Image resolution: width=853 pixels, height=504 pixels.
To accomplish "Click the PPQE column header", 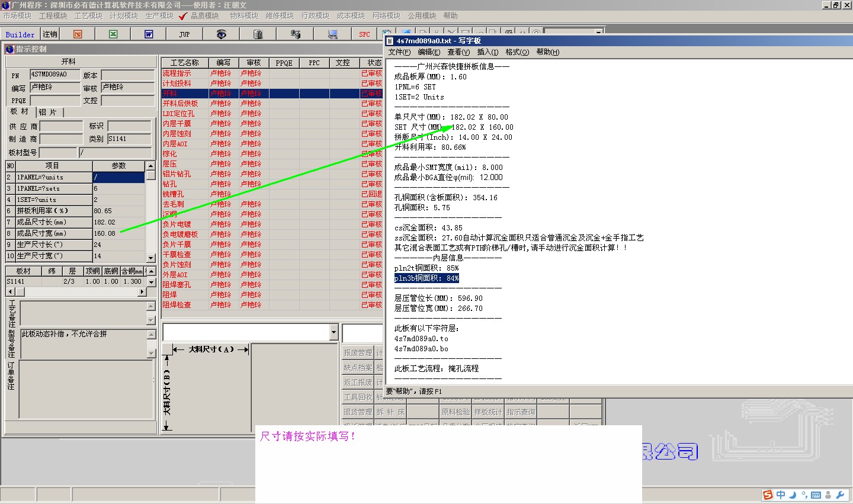I will click(284, 63).
